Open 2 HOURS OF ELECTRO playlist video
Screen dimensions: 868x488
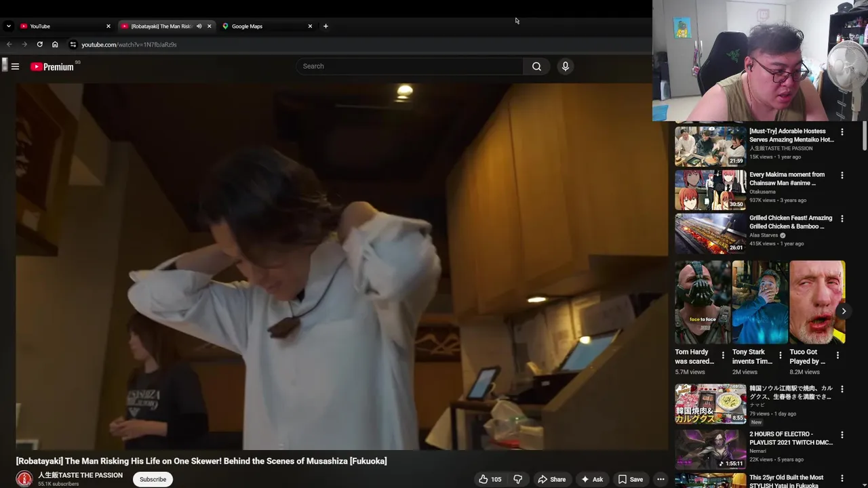pyautogui.click(x=710, y=449)
